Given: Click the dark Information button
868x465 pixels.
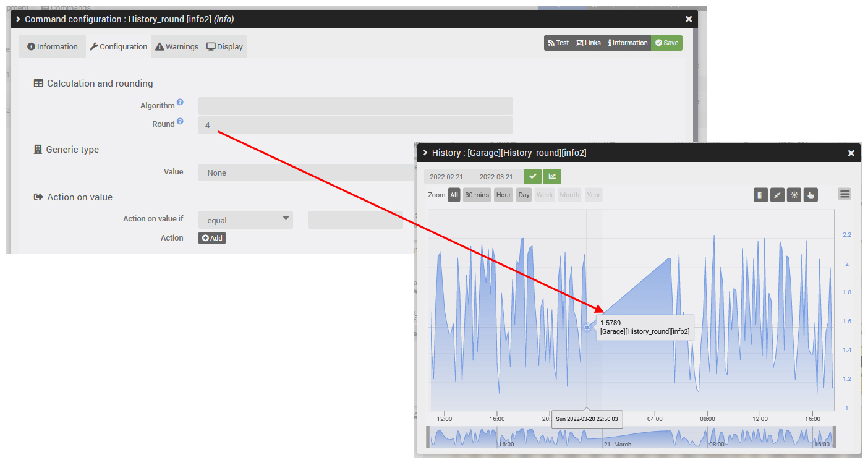Looking at the screenshot, I should [x=628, y=43].
